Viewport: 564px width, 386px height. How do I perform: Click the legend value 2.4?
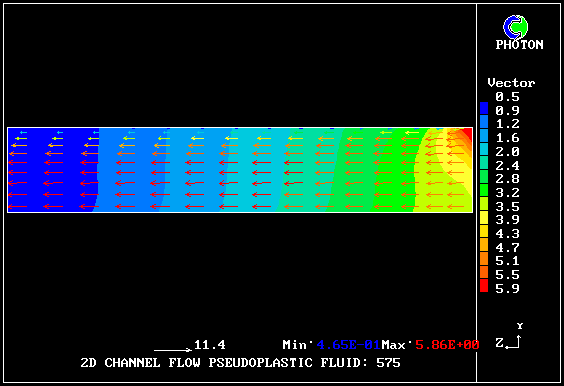click(507, 165)
